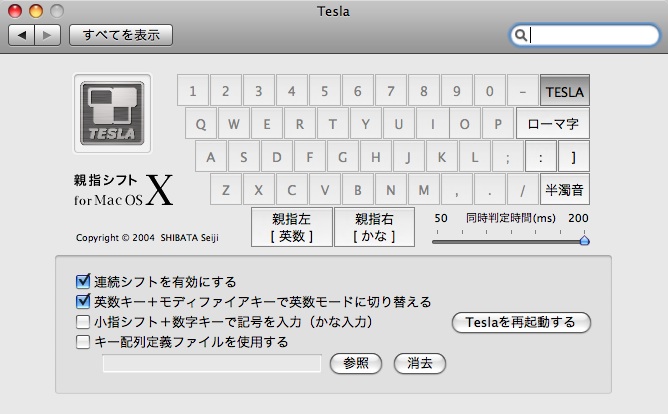Screen dimensions: 668x414
Task: Click the 5 key on the keyboard layout
Action: [325, 90]
